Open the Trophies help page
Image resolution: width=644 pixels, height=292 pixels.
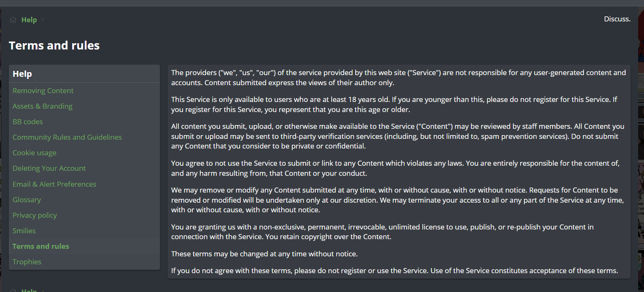[x=27, y=262]
